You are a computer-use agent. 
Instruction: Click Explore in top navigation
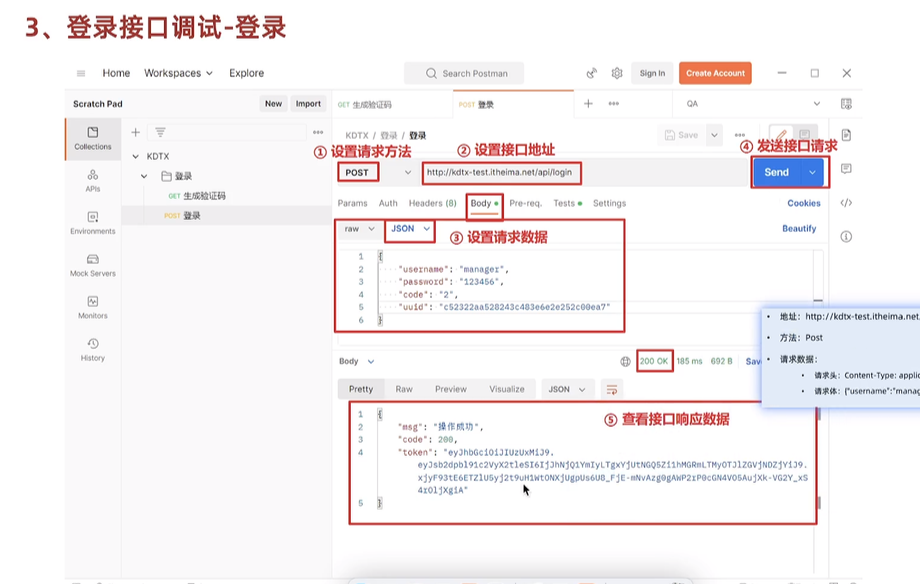(x=246, y=73)
